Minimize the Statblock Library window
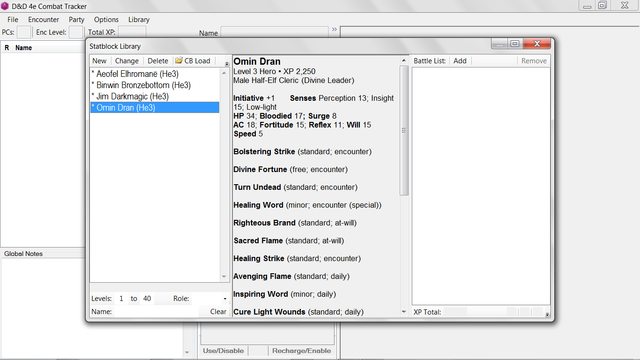Image resolution: width=640 pixels, height=360 pixels. [499, 44]
